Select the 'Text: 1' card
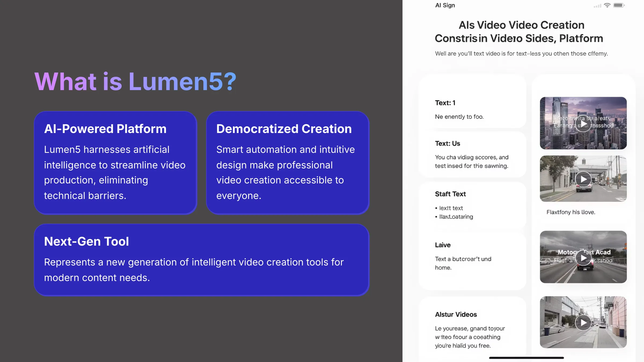Image resolution: width=644 pixels, height=362 pixels. click(x=472, y=101)
